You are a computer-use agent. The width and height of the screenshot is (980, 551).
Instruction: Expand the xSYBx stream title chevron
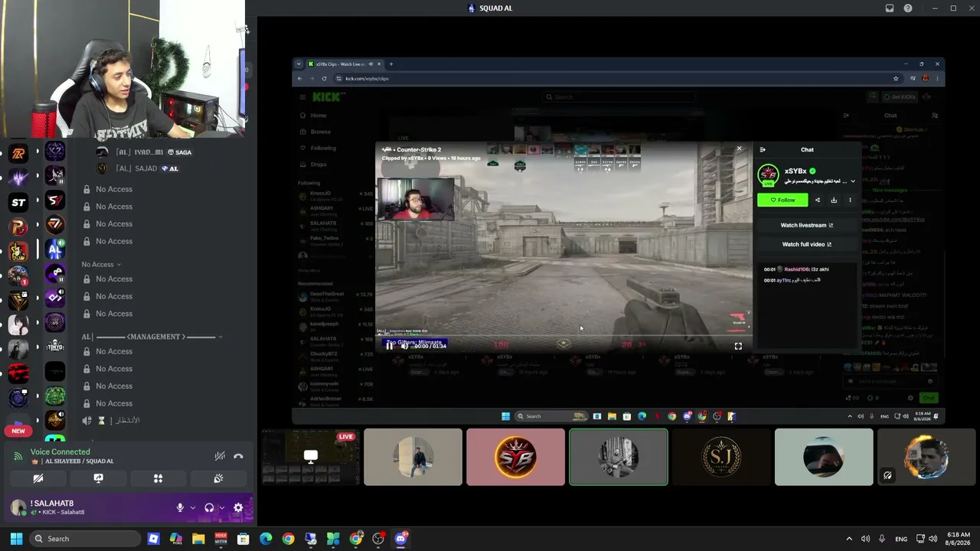coord(853,181)
